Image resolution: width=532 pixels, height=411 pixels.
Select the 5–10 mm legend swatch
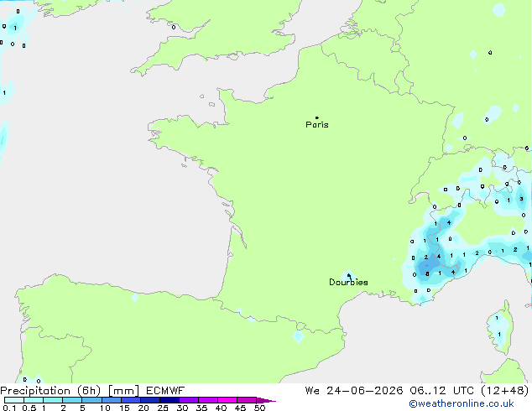91,400
